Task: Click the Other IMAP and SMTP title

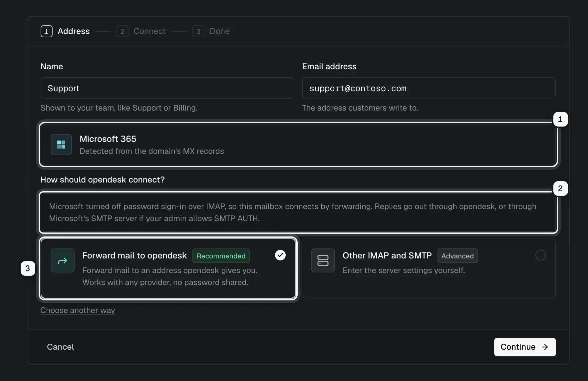Action: (387, 255)
